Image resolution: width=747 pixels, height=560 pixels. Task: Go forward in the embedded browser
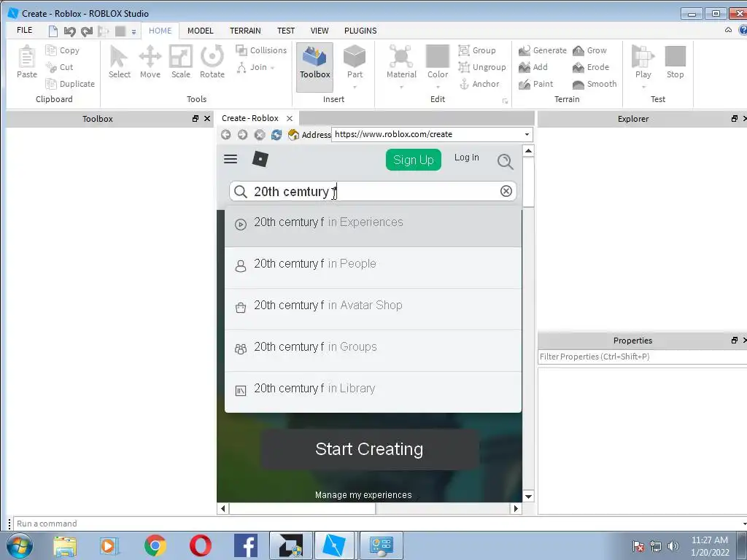(242, 135)
